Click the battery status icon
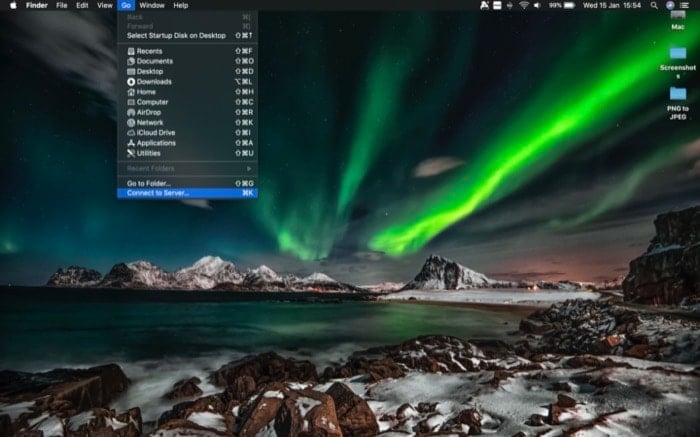Viewport: 700px width, 437px height. pos(569,5)
